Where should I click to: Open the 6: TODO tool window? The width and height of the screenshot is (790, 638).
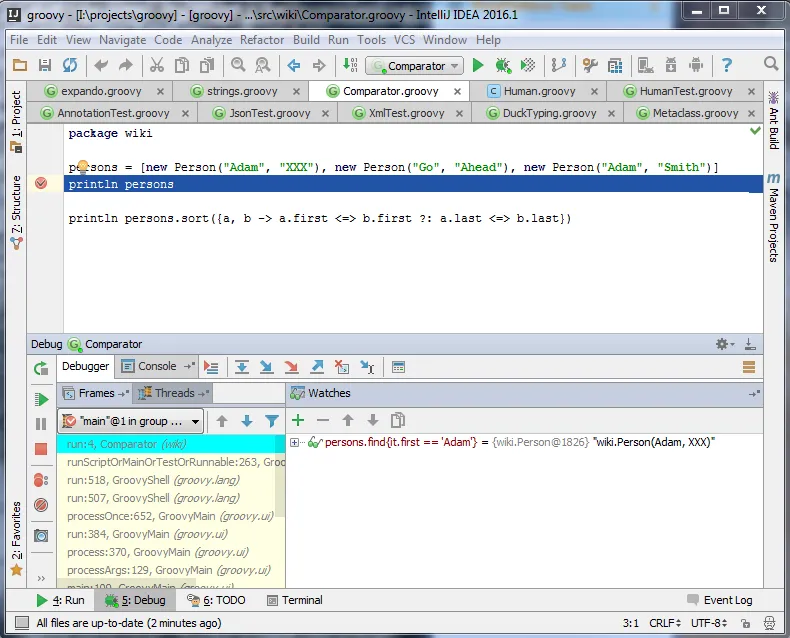(x=216, y=600)
